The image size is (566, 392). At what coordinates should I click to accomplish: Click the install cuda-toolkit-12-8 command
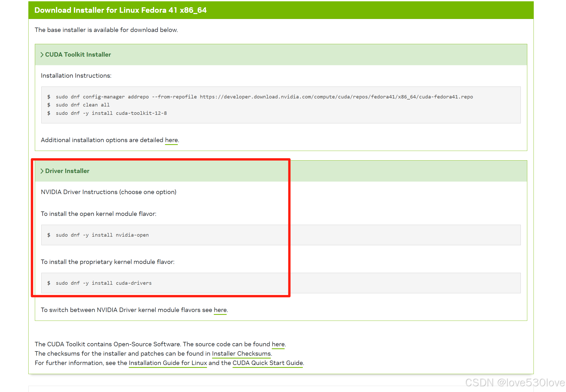[x=111, y=113]
